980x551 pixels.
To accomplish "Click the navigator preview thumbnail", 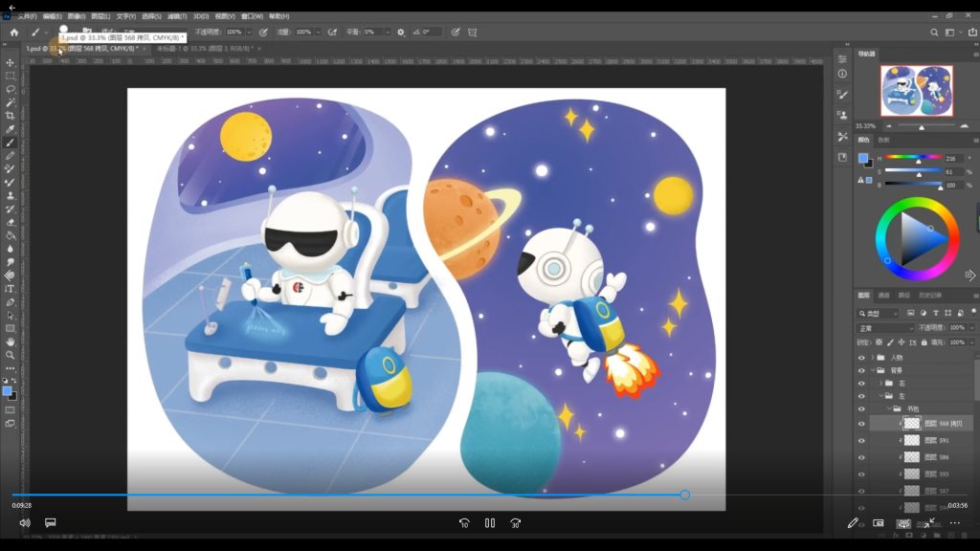I will click(915, 91).
